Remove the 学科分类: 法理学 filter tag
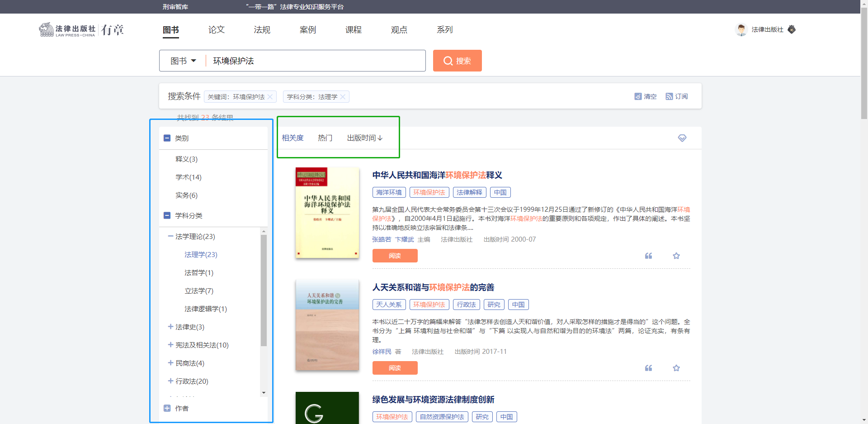 pyautogui.click(x=343, y=97)
